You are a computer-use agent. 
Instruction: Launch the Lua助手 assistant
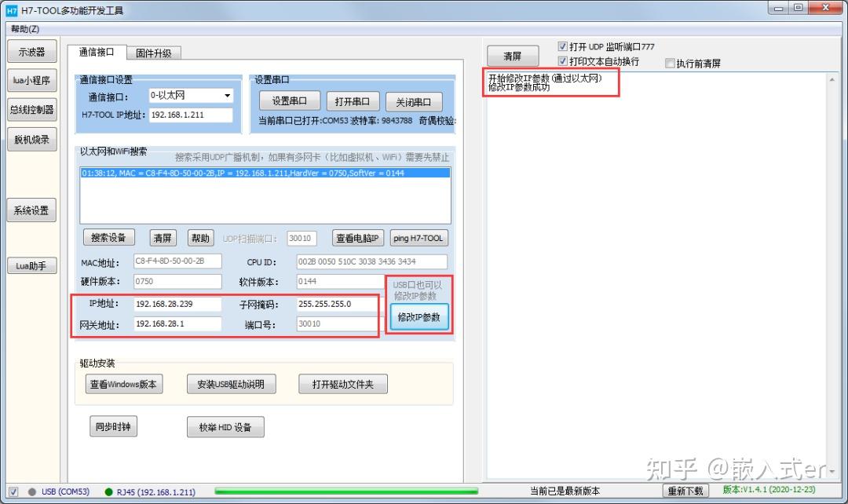[x=31, y=265]
